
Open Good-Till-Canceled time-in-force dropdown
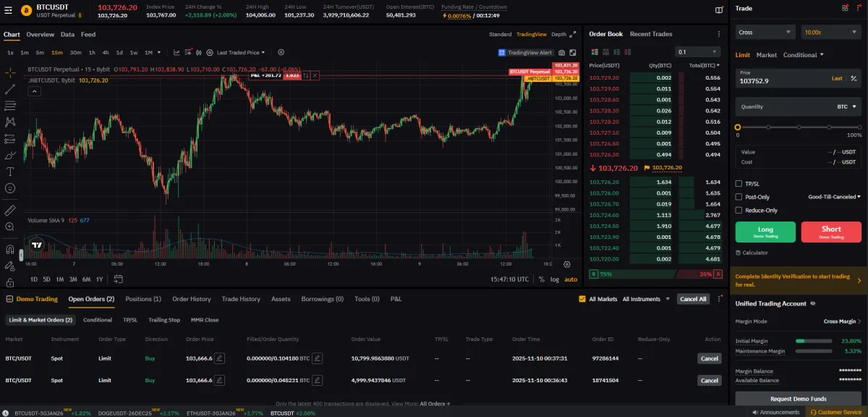834,197
